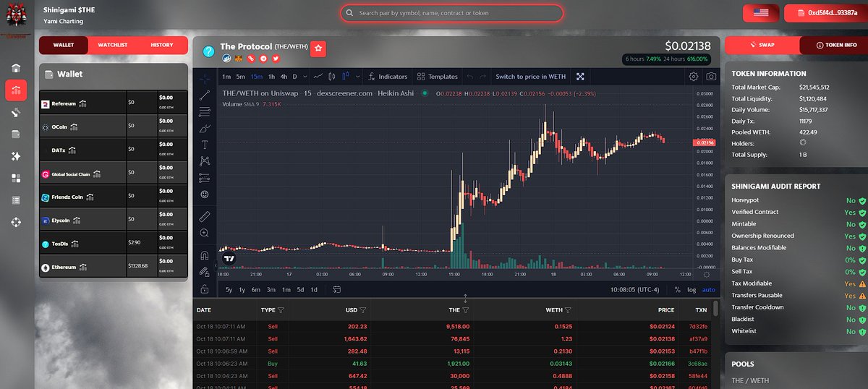Select the pattern drawing tool
Image resolution: width=868 pixels, height=389 pixels.
[x=205, y=161]
